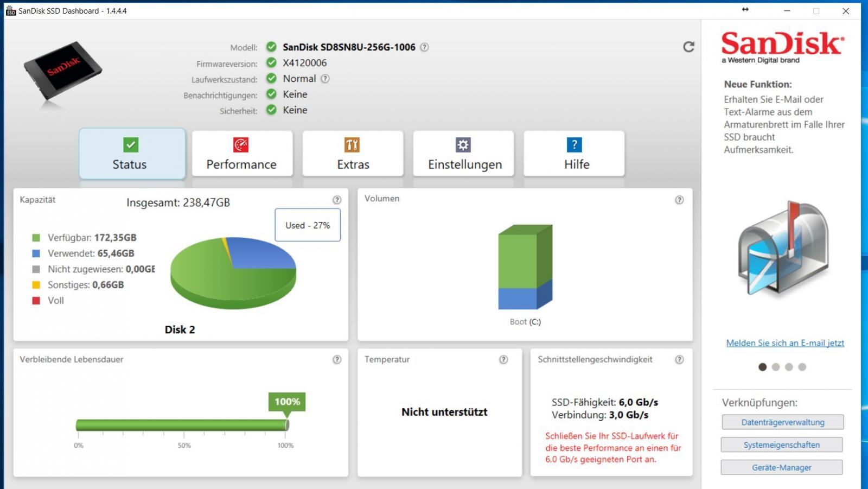Click the 100% life indicator label
The image size is (868, 489).
point(287,402)
